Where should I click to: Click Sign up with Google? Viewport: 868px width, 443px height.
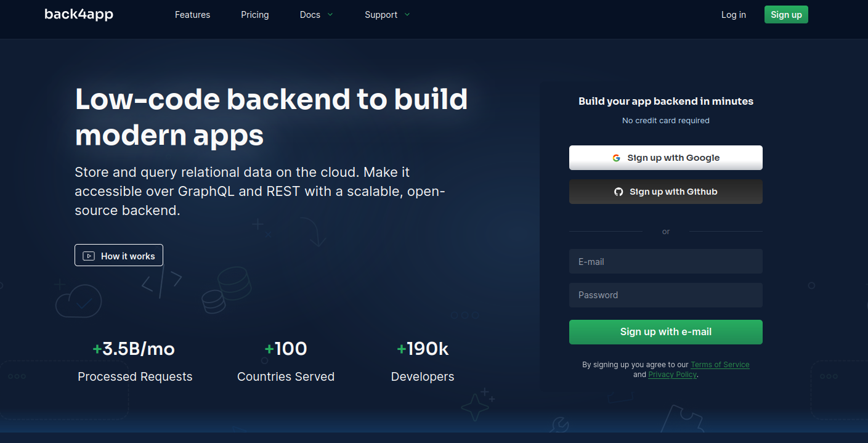(666, 158)
